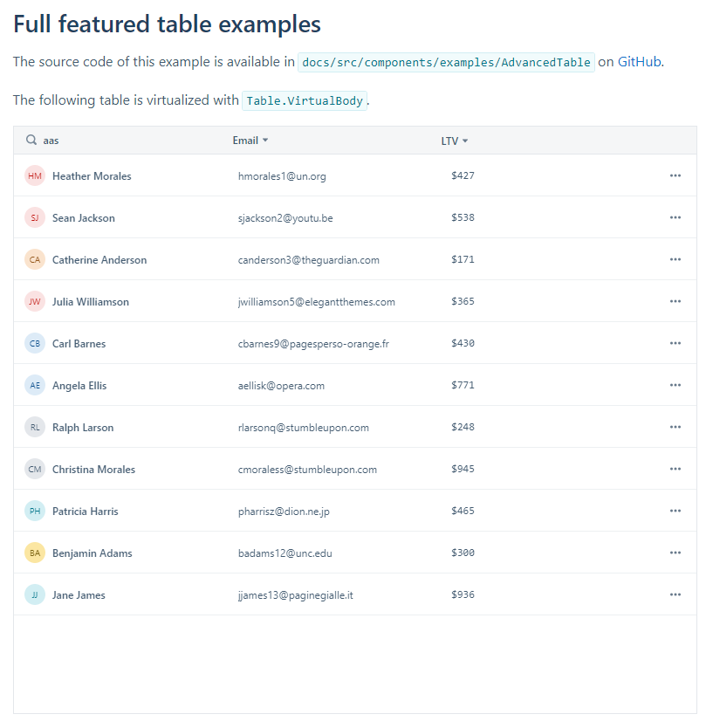This screenshot has height=728, width=713.
Task: Click the AdvancedTable source code path
Action: [447, 62]
